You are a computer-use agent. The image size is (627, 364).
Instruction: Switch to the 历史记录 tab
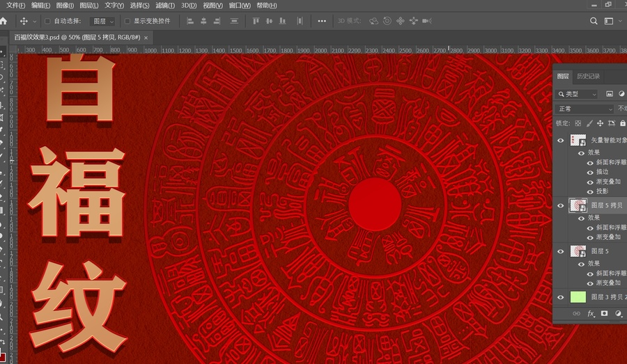pyautogui.click(x=588, y=76)
